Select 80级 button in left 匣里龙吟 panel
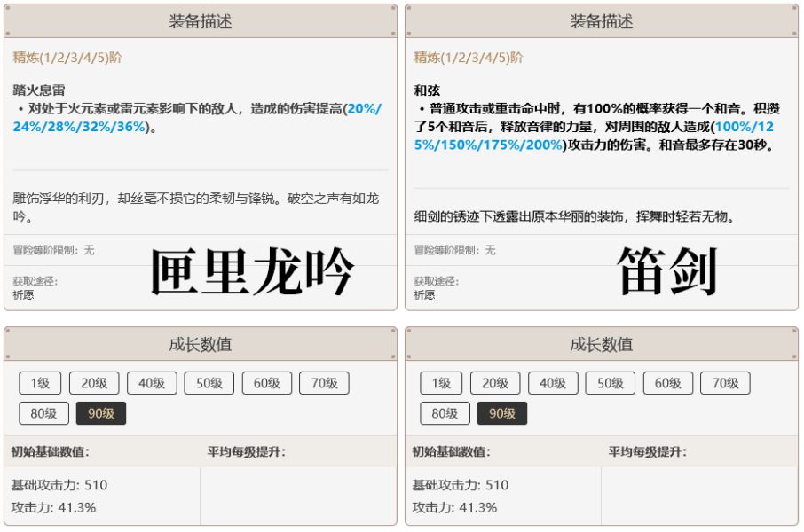Viewport: 804px width, 532px height. click(x=43, y=413)
